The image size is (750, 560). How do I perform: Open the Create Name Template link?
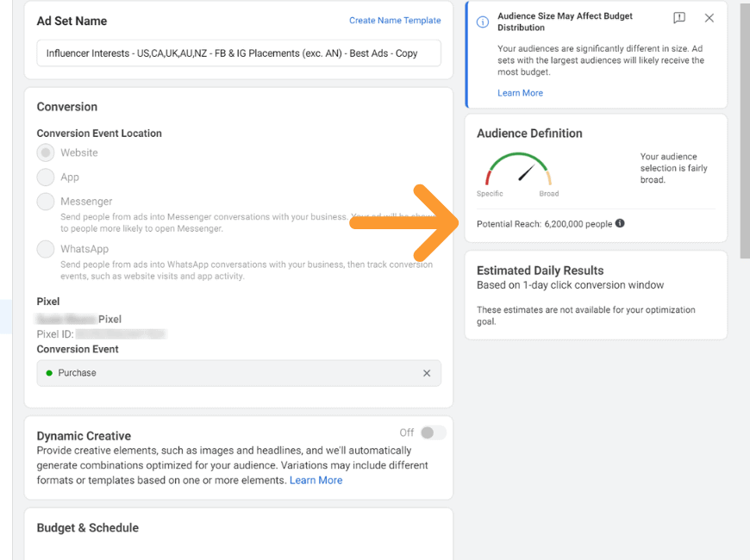point(395,21)
